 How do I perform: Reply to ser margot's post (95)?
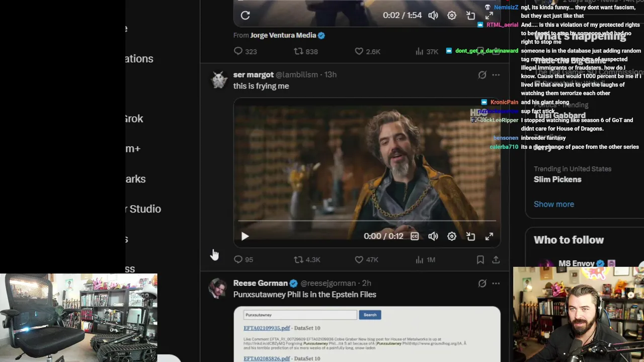[x=244, y=259]
